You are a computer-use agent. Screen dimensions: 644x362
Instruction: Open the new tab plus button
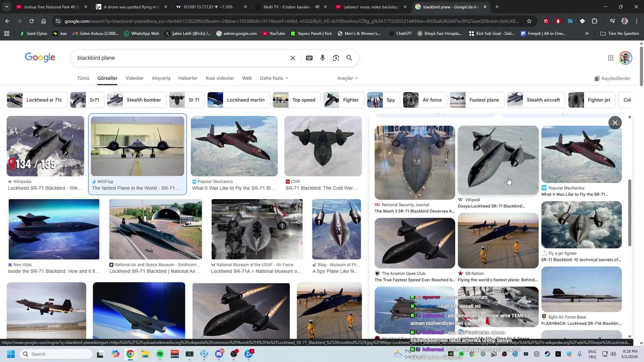tap(497, 7)
